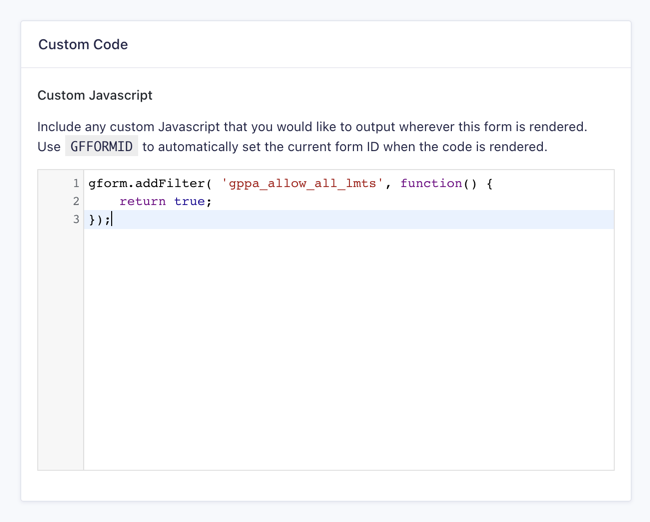The image size is (650, 522).
Task: Place cursor after closing }); on line 3
Action: click(x=112, y=219)
